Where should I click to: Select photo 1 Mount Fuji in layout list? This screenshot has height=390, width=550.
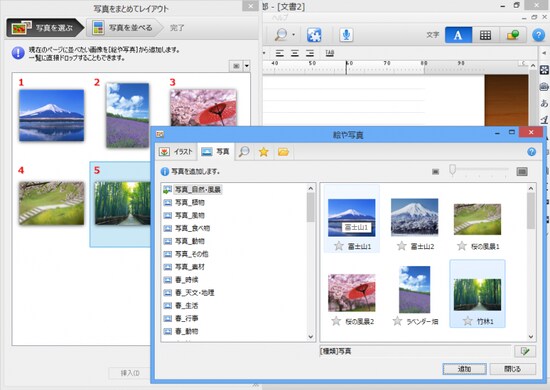(x=52, y=115)
